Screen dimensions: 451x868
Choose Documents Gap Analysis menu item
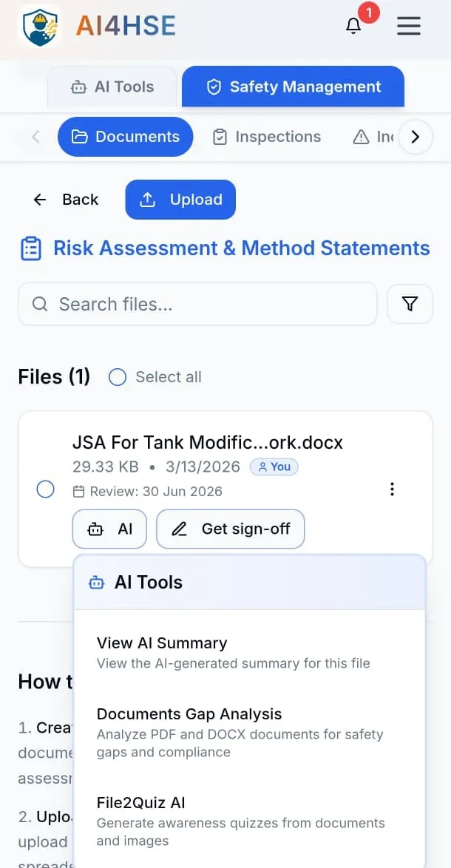249,732
